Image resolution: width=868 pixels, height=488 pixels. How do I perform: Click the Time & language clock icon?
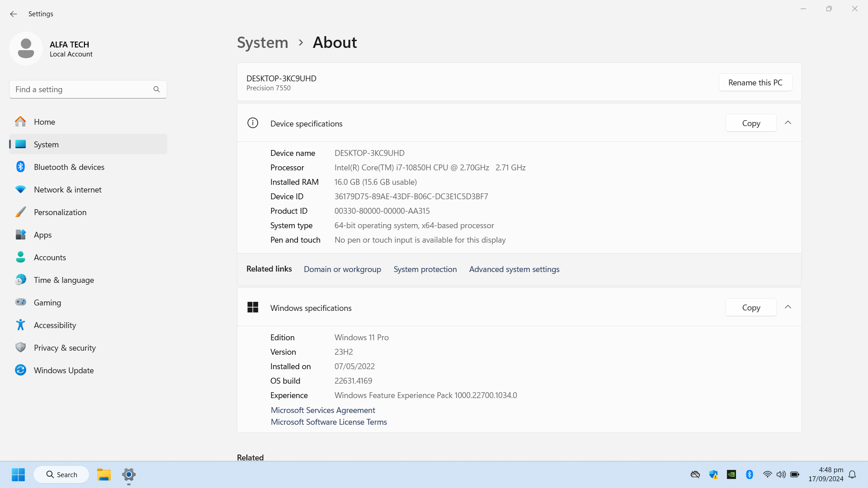(x=20, y=280)
